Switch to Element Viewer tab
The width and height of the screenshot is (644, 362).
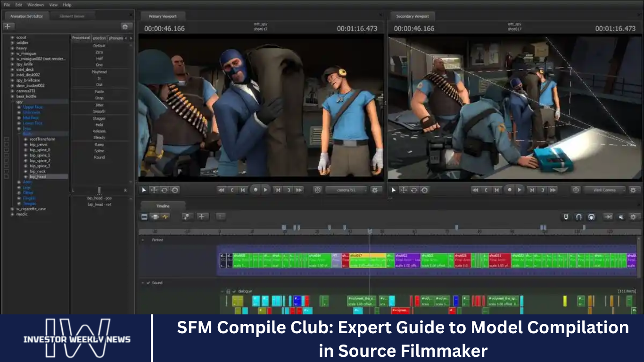point(72,16)
